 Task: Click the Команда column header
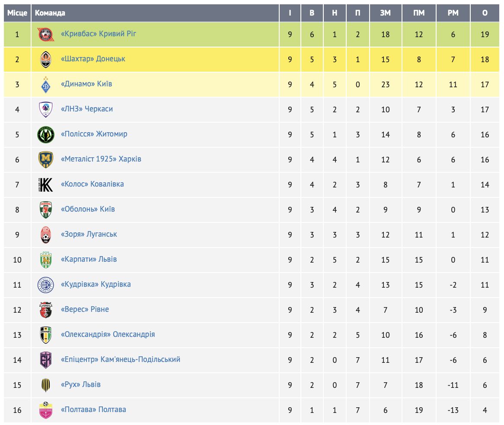50,13
